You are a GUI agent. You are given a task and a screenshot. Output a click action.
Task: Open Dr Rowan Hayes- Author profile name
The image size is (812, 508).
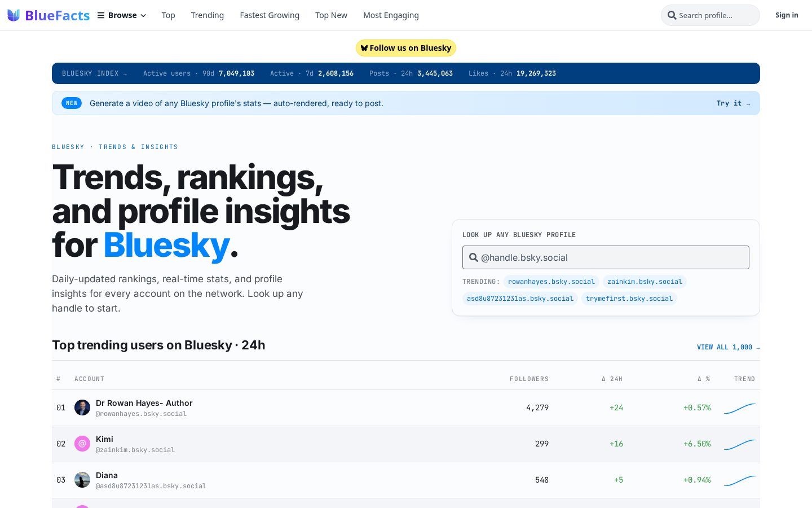pyautogui.click(x=144, y=403)
